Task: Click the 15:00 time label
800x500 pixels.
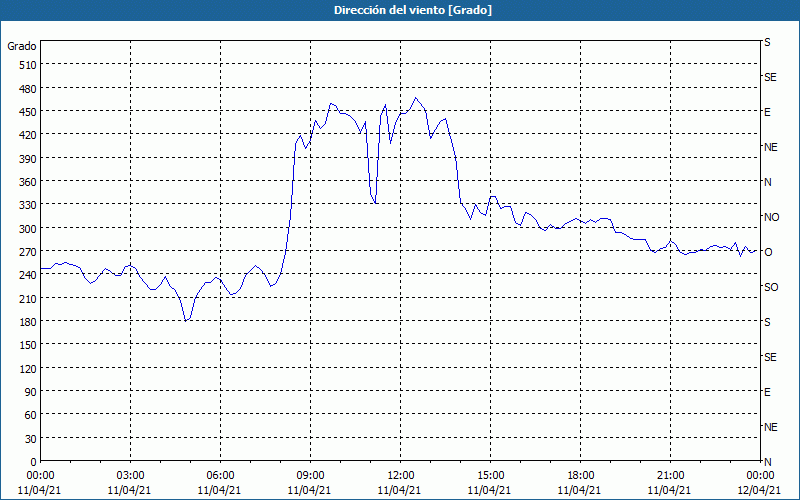Action: click(490, 476)
